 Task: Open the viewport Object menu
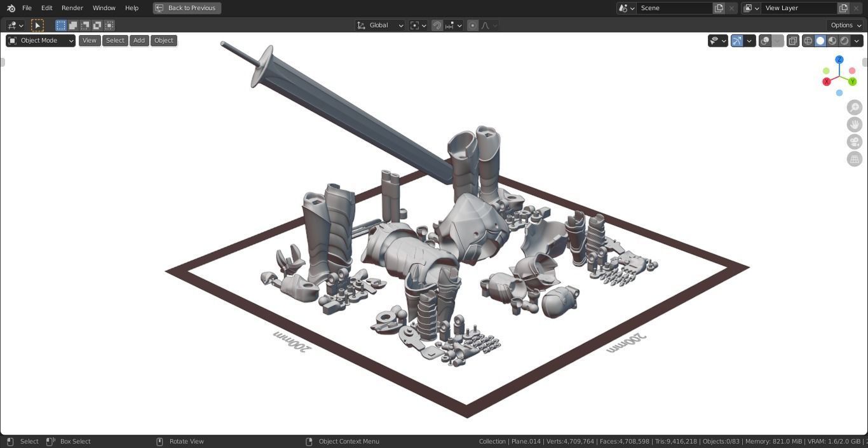point(163,41)
